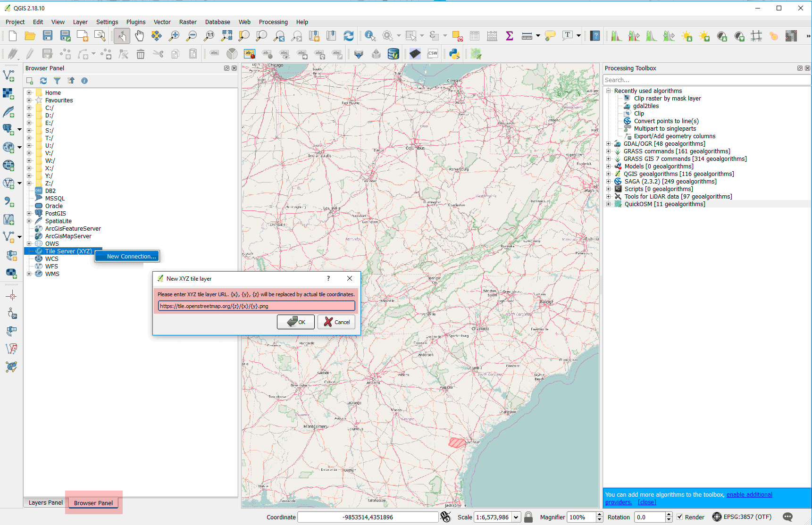This screenshot has height=525, width=812.
Task: Refresh the Browser Panel tree
Action: [43, 81]
